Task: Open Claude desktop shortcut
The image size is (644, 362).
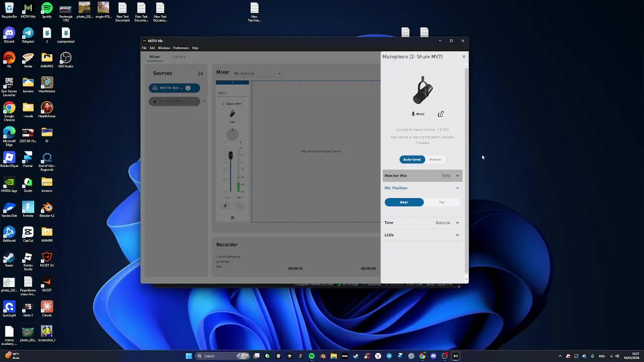Action: [x=47, y=309]
